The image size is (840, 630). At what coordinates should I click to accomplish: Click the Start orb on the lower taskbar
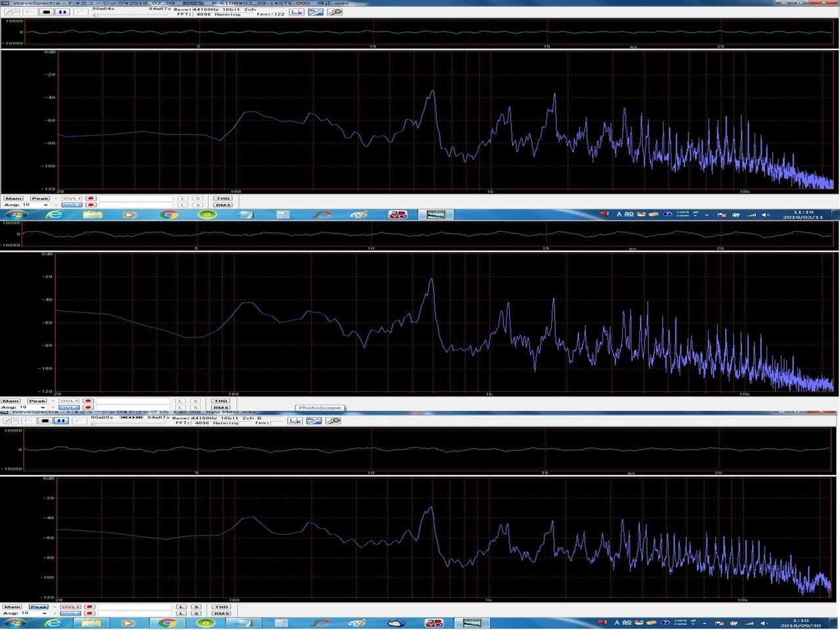16,623
